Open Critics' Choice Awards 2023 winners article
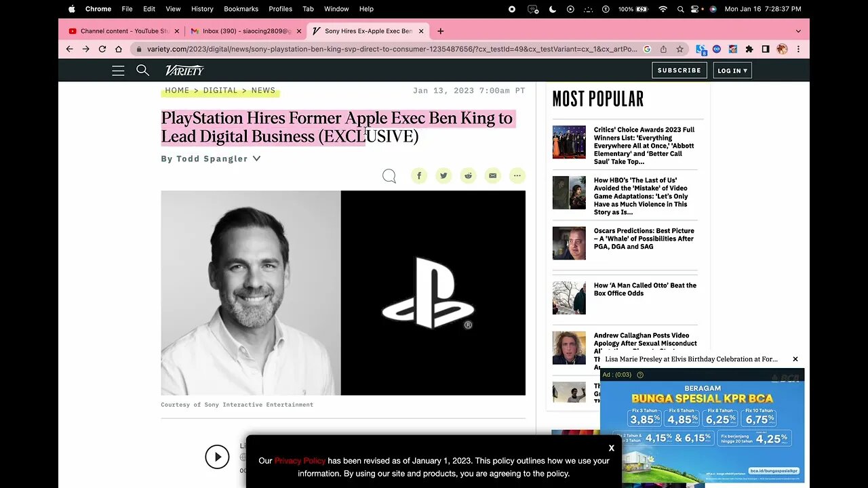The height and width of the screenshot is (488, 868). pyautogui.click(x=644, y=146)
